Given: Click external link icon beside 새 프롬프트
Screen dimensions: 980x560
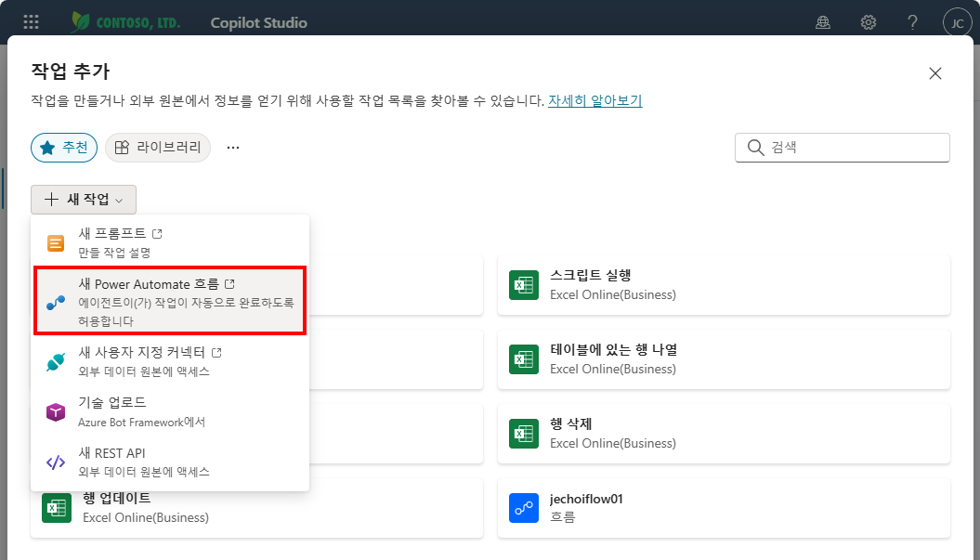Looking at the screenshot, I should click(158, 234).
